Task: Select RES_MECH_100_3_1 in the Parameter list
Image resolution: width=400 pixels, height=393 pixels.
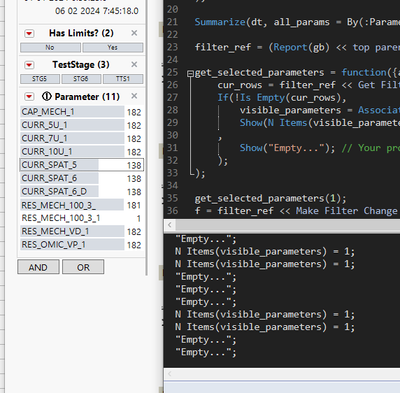Action: pyautogui.click(x=82, y=218)
